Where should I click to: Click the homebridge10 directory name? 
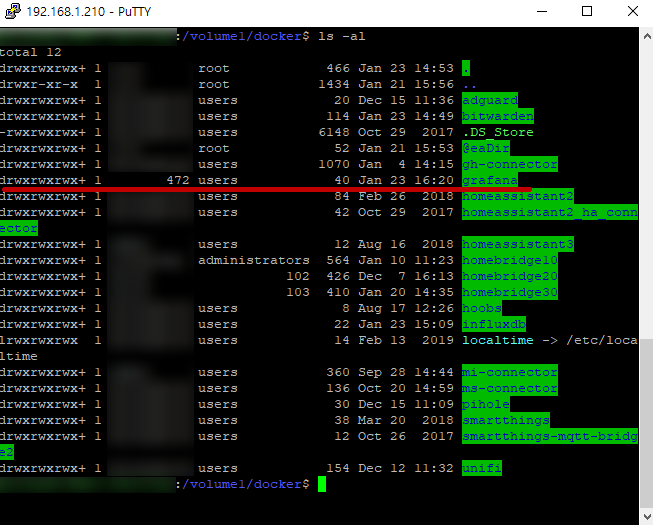(510, 260)
